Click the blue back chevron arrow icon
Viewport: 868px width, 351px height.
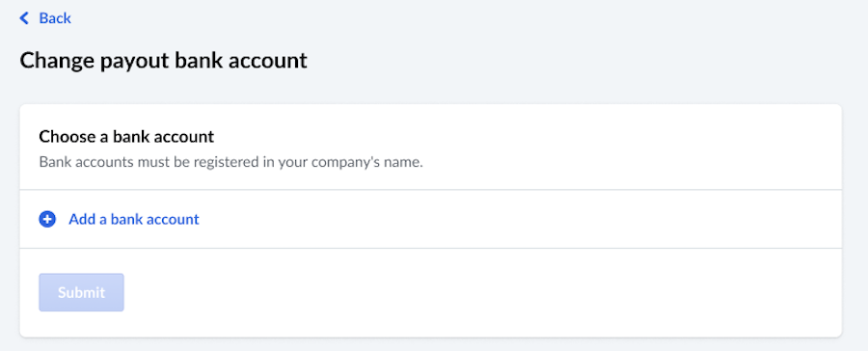24,18
